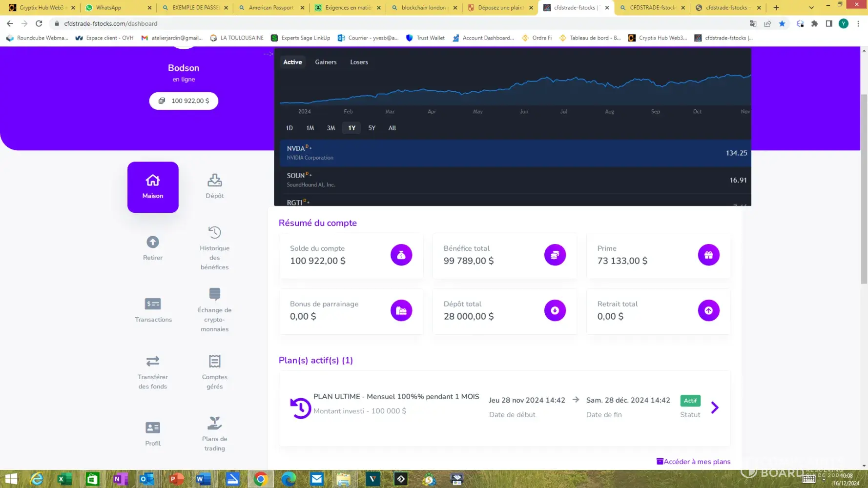Select the 5Y chart range
Image resolution: width=868 pixels, height=488 pixels.
coord(372,128)
